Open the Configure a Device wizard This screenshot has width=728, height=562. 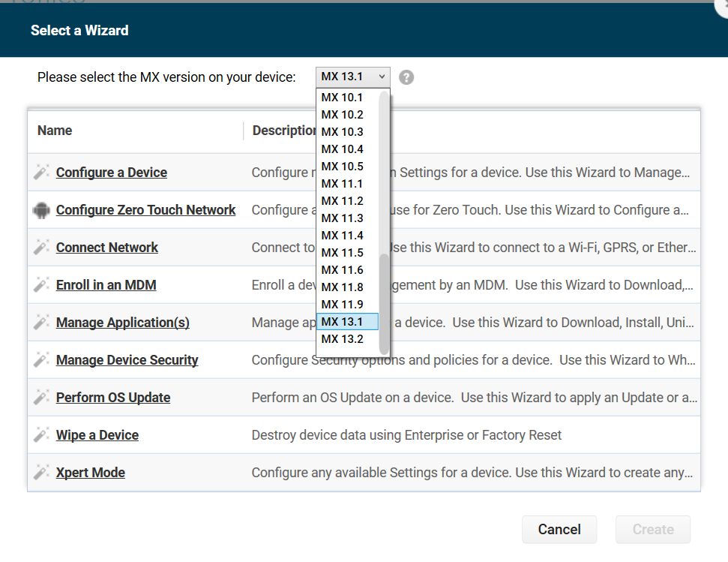point(111,172)
